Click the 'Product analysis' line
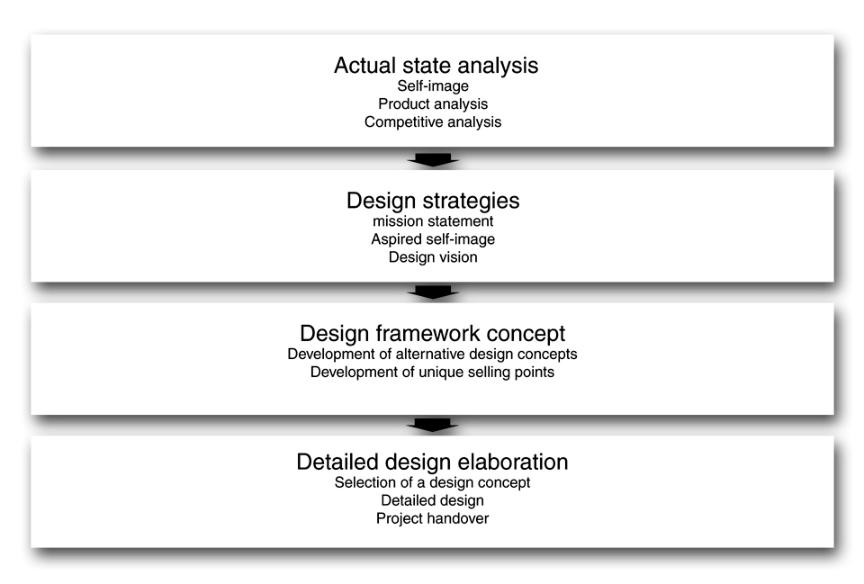This screenshot has width=864, height=584. point(433,104)
